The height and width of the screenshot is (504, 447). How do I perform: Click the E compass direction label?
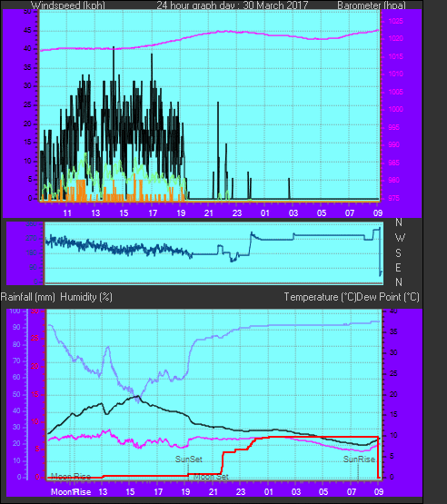click(398, 267)
